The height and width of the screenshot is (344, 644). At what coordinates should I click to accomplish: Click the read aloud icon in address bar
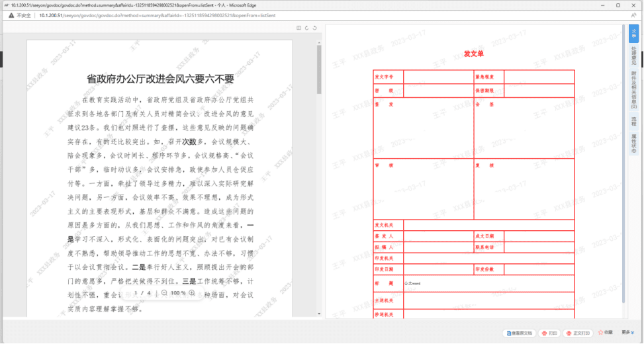[x=633, y=16]
